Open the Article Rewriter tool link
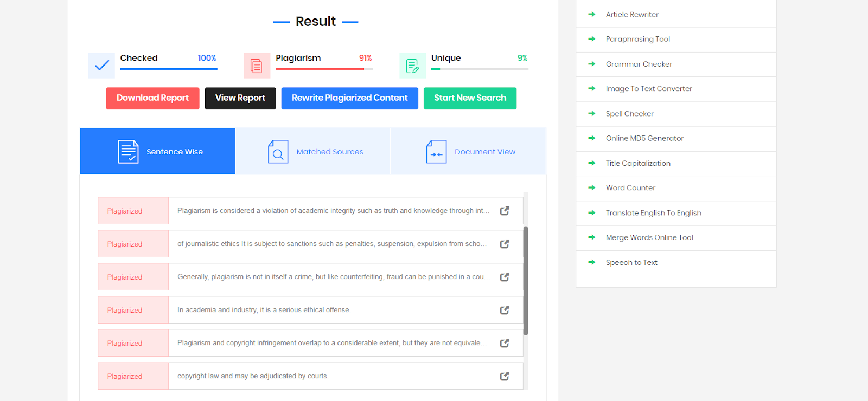Screen dimensions: 868x401 (632, 15)
